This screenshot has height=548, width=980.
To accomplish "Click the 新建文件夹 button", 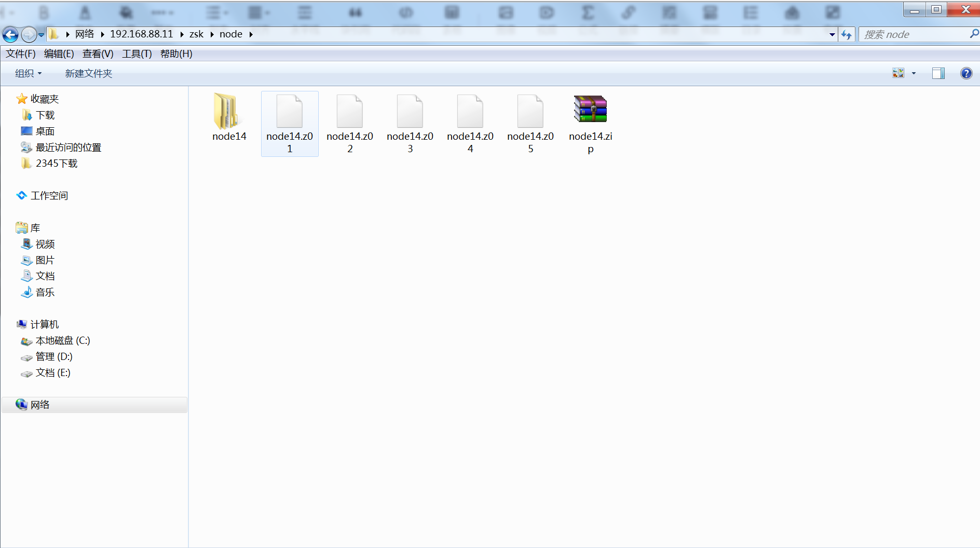I will [88, 73].
